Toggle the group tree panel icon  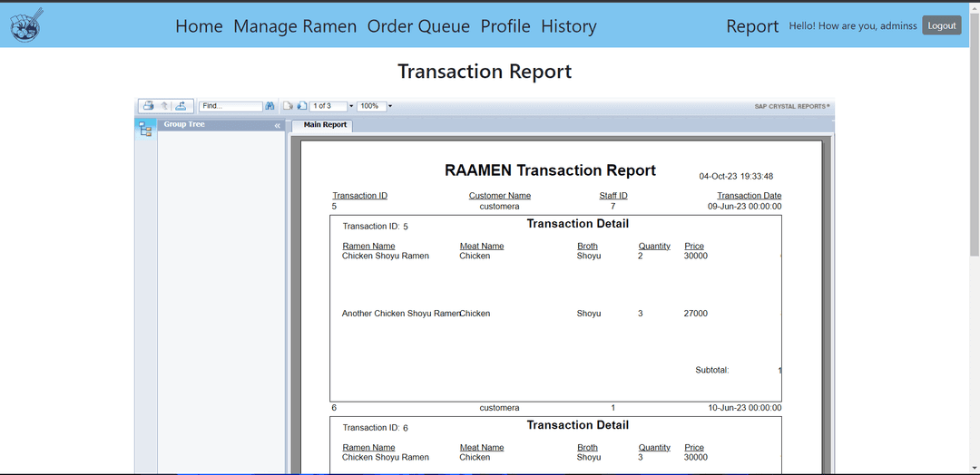tap(145, 130)
